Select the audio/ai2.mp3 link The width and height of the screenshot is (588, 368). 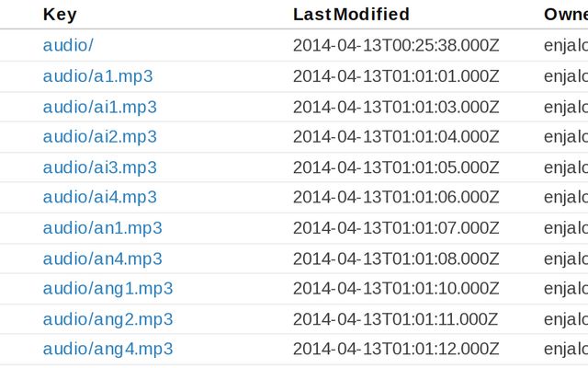pos(99,137)
